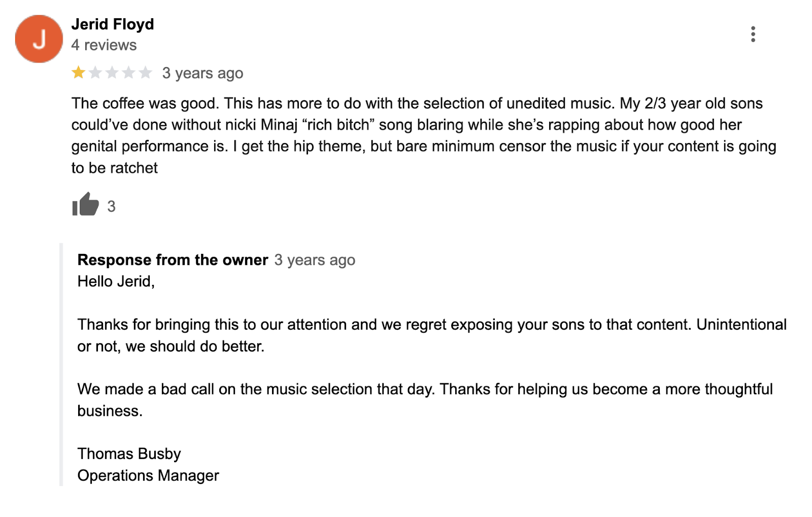812x517 pixels.
Task: Click the 3 years ago timestamp on the review
Action: coord(202,73)
